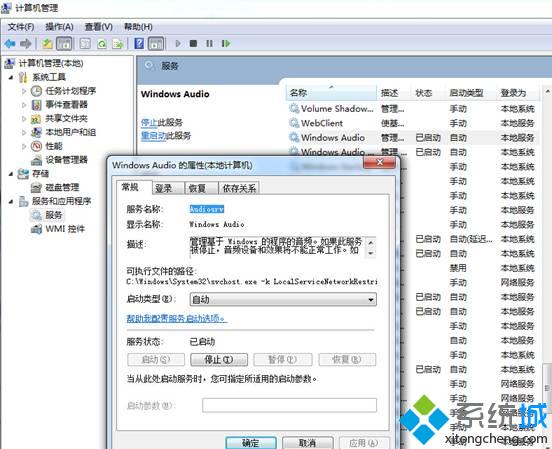Click the description box scroll up arrow
Screen dimensions: 552x449
(x=370, y=242)
